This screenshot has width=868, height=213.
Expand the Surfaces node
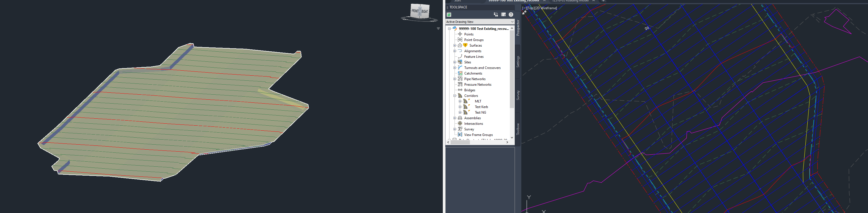(455, 46)
